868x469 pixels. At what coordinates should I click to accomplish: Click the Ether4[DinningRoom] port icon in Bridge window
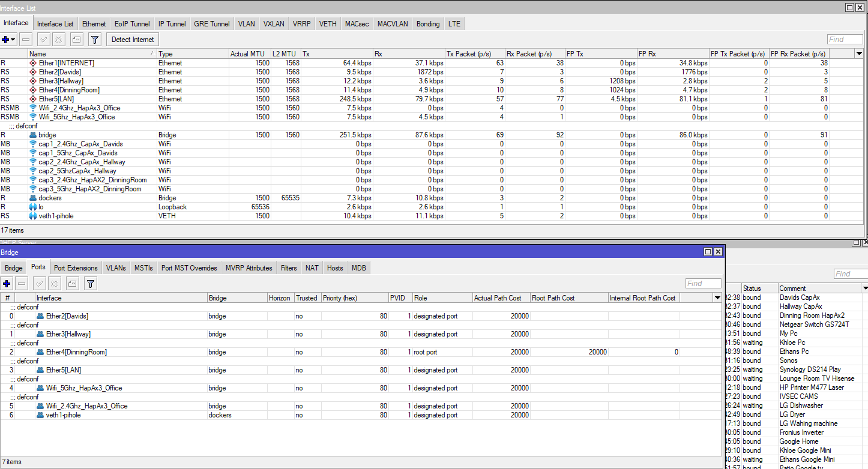40,352
